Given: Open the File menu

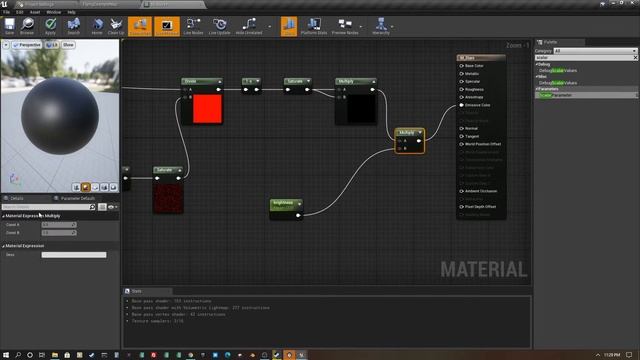Looking at the screenshot, I should [7, 12].
